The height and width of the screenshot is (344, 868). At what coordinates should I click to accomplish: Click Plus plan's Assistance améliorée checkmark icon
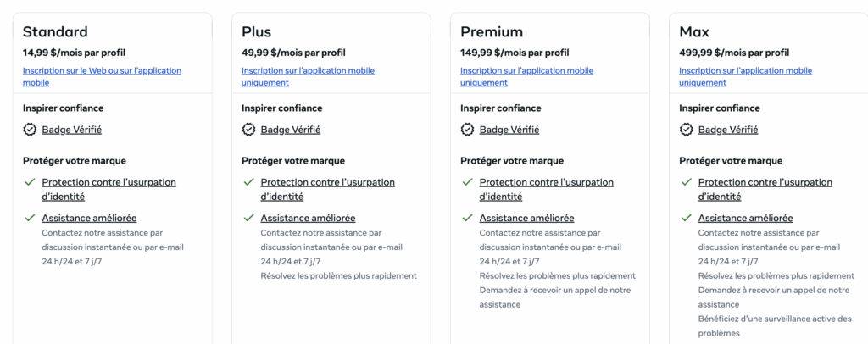click(248, 218)
